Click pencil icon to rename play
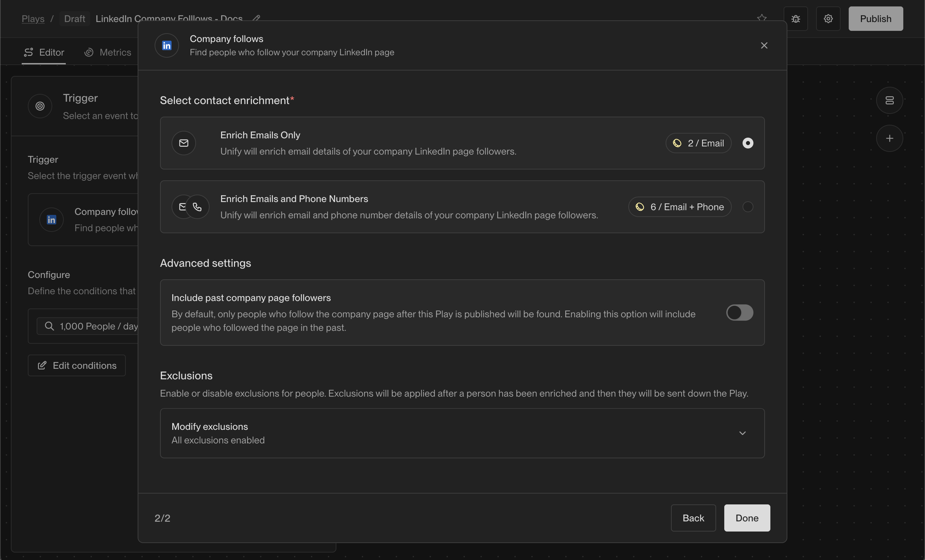The height and width of the screenshot is (560, 925). [x=256, y=18]
